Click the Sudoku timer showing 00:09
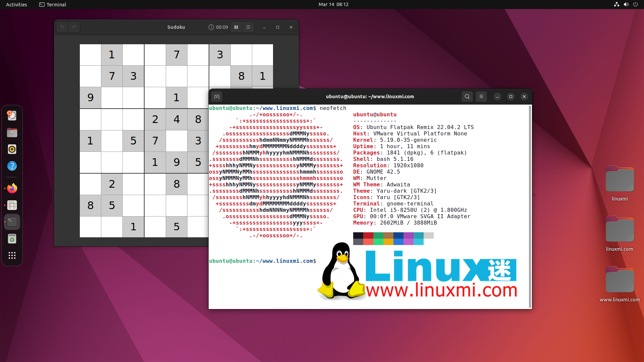644x362 pixels. click(x=218, y=27)
